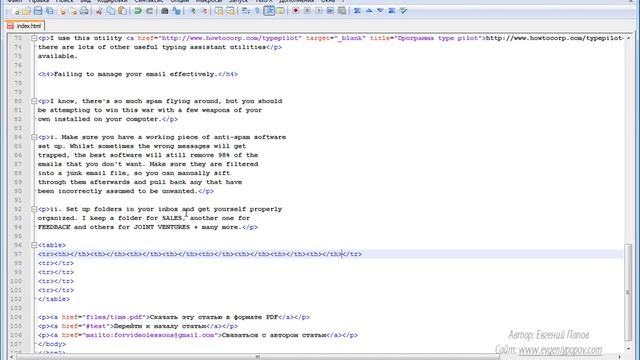Image resolution: width=640 pixels, height=360 pixels.
Task: Collapse the fold marker at line 73
Action: tap(34, 38)
